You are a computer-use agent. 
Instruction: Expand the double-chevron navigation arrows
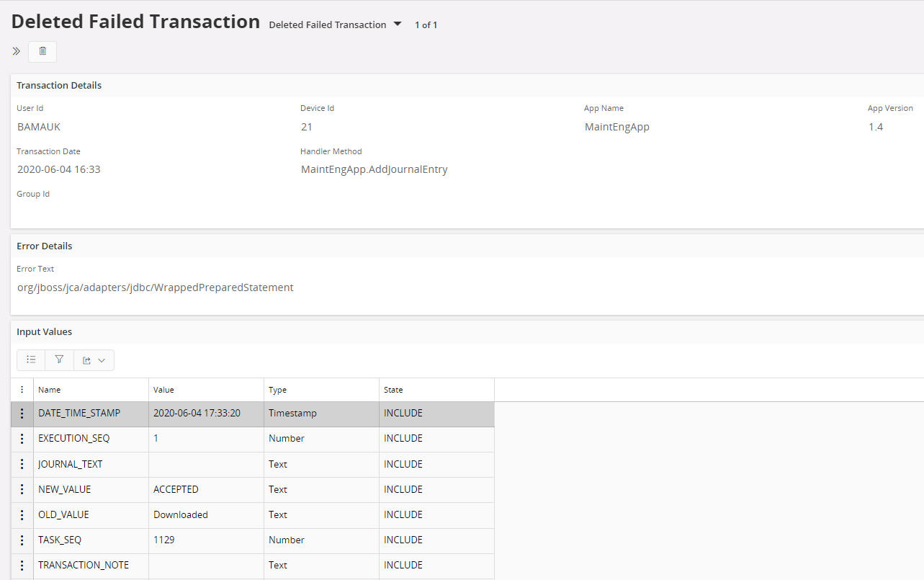click(x=17, y=51)
